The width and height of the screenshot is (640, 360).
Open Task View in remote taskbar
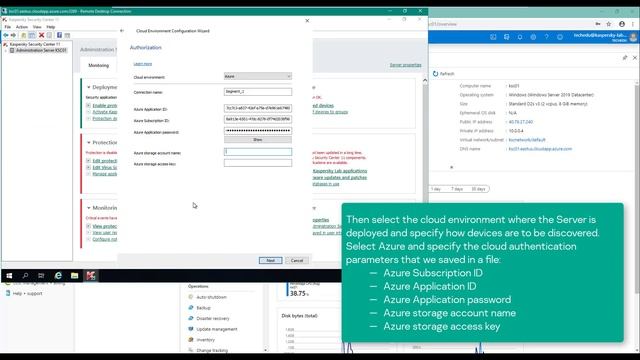coord(41,276)
